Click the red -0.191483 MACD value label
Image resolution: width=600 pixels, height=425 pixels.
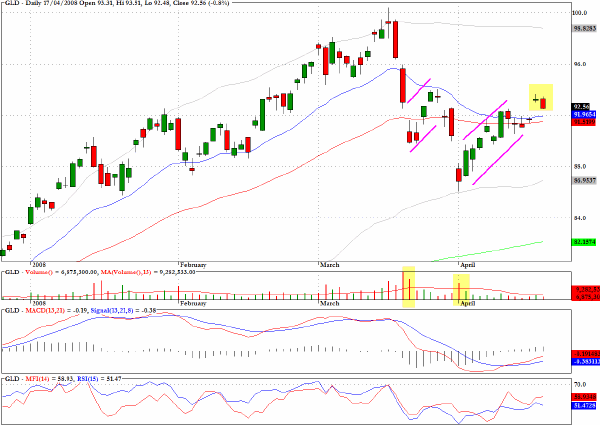click(585, 354)
